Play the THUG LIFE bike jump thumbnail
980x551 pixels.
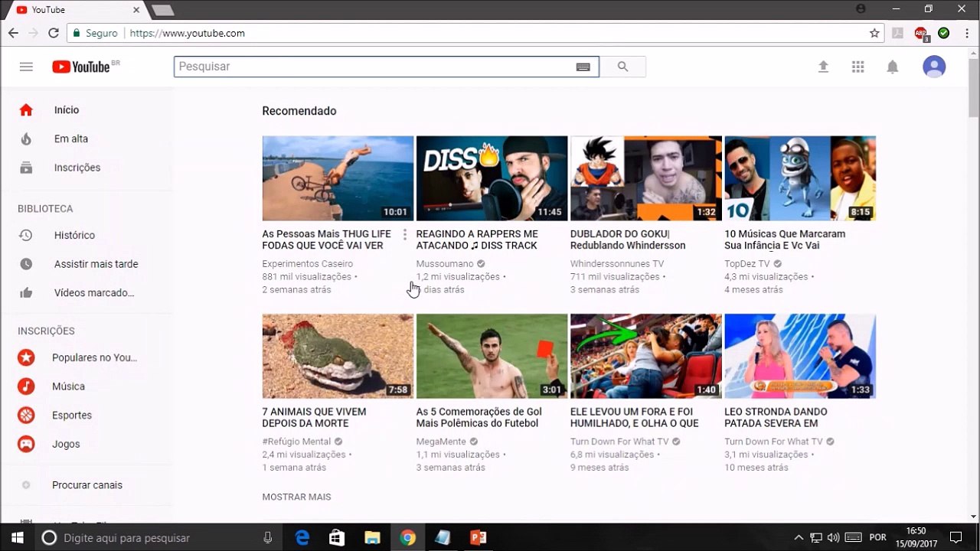tap(338, 178)
